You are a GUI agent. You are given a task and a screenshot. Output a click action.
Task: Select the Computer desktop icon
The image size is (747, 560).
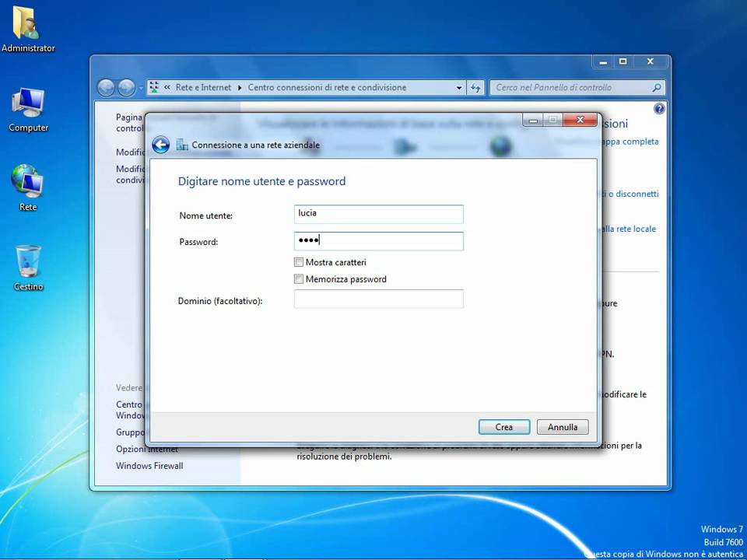[x=28, y=109]
